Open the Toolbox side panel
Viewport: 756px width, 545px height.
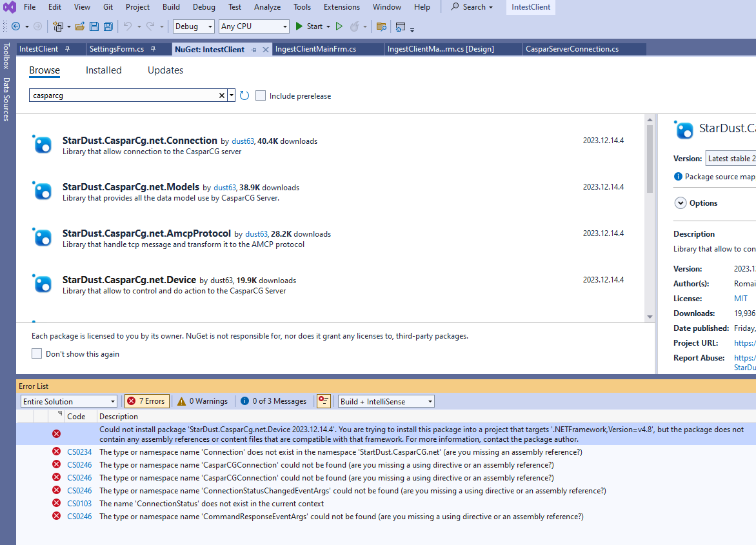click(6, 56)
